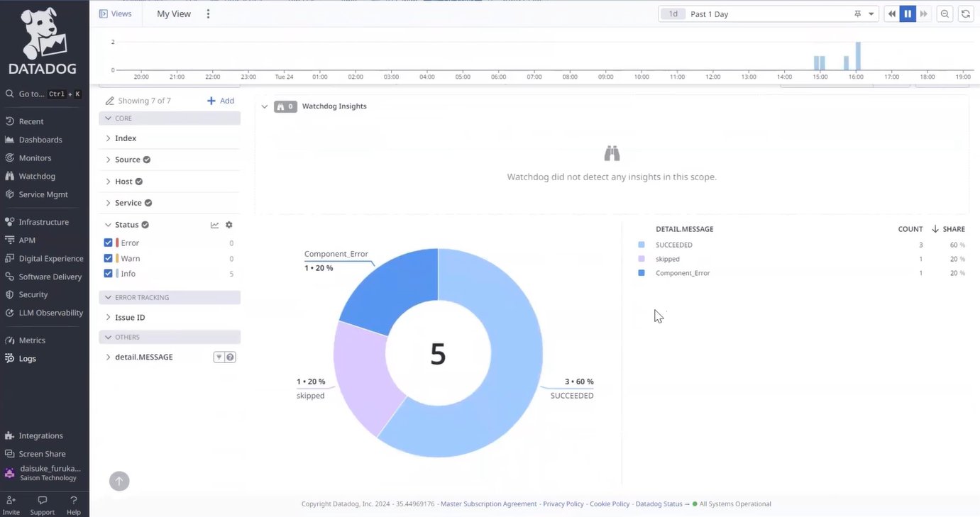The width and height of the screenshot is (980, 517).
Task: Collapse the Watchdog Insights section
Action: click(265, 106)
